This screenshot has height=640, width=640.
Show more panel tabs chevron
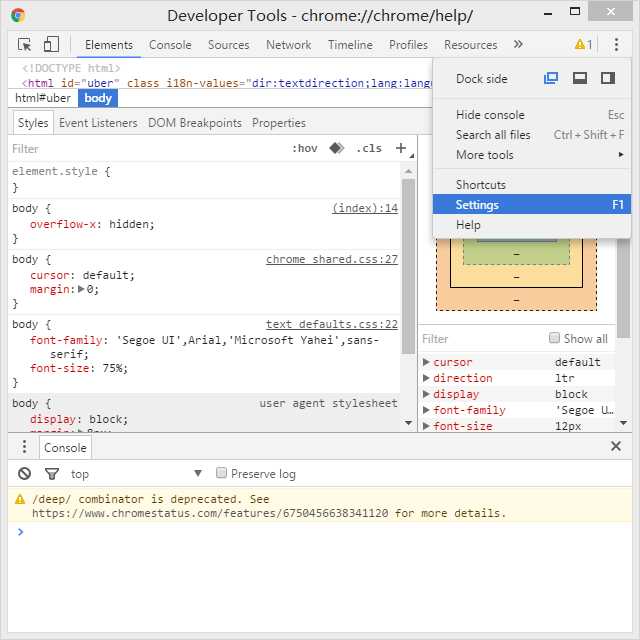pyautogui.click(x=518, y=44)
